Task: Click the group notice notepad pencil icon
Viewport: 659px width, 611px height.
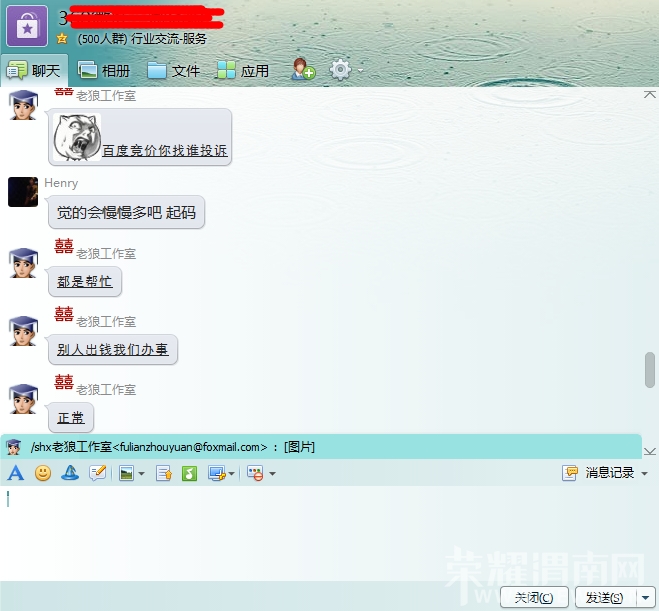Action: (97, 473)
